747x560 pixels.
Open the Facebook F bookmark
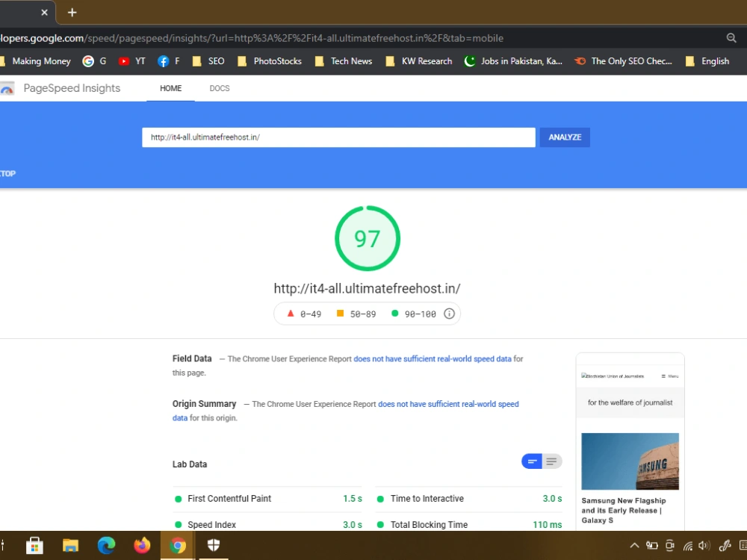169,61
